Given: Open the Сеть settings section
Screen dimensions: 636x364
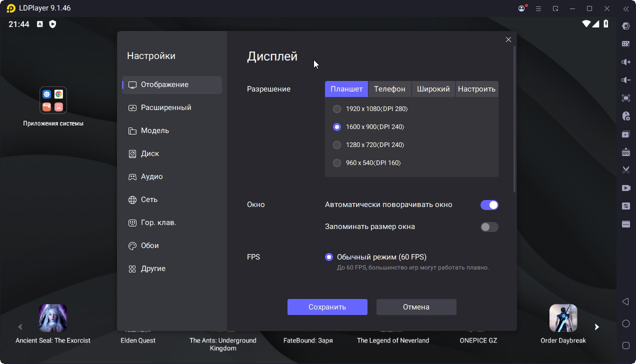Looking at the screenshot, I should click(172, 200).
